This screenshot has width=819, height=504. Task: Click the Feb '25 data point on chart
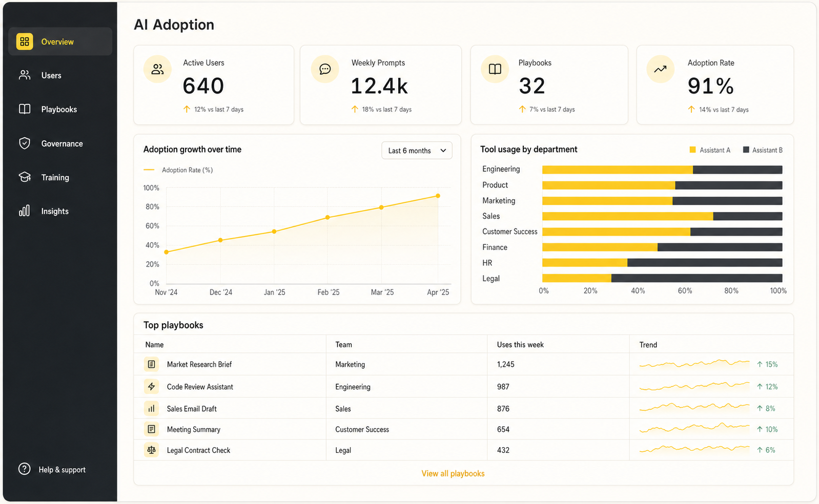(327, 217)
